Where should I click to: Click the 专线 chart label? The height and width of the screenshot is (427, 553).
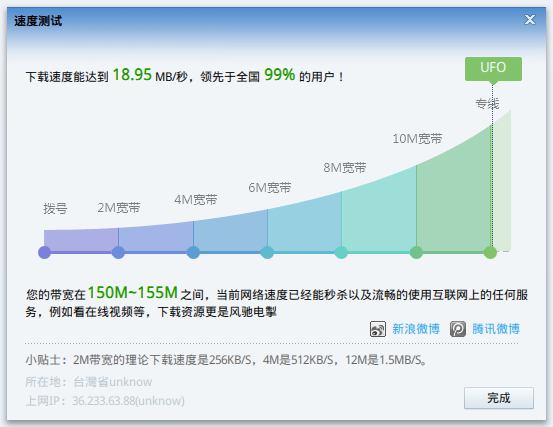tap(487, 104)
